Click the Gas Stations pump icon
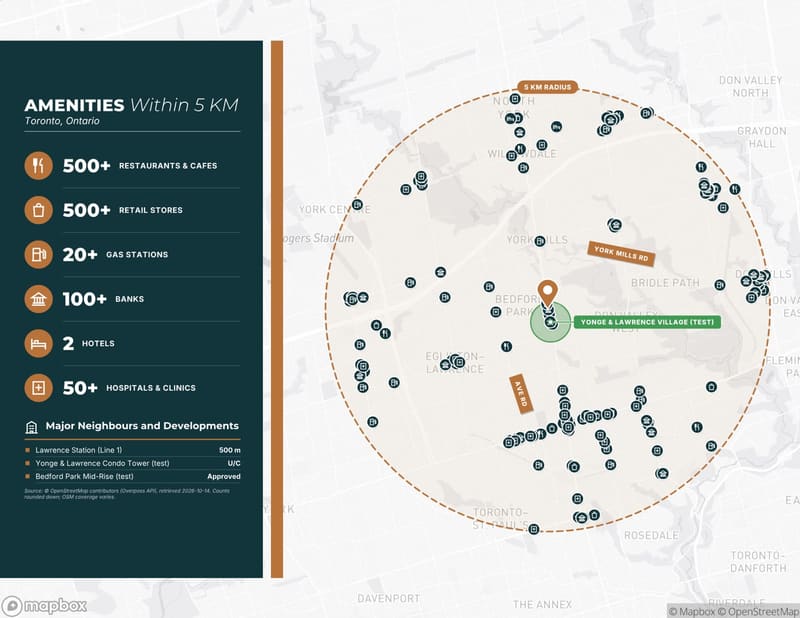 coord(38,254)
